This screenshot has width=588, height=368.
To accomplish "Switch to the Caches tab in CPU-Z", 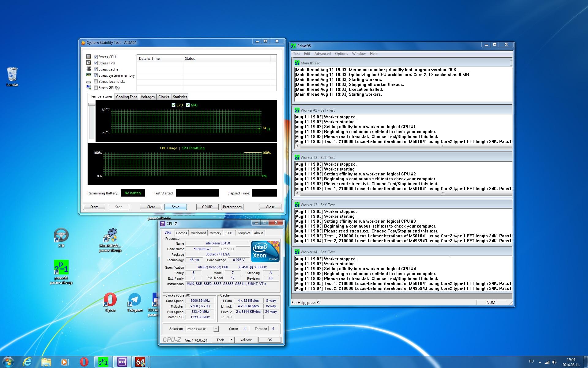I will click(181, 233).
